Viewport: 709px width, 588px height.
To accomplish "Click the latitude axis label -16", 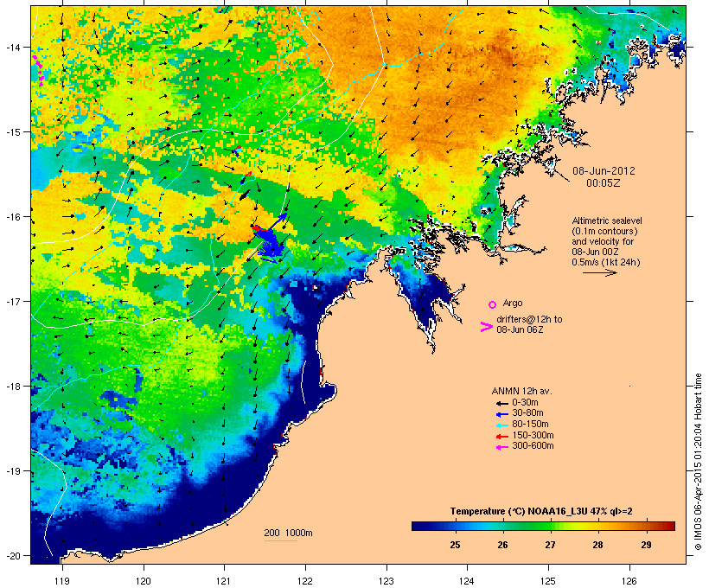I will 12,217.
